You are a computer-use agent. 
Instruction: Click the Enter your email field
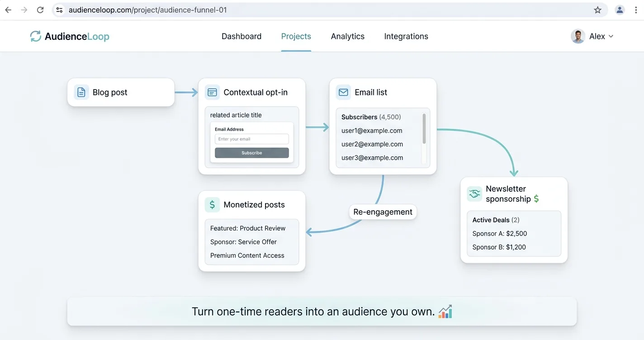252,139
